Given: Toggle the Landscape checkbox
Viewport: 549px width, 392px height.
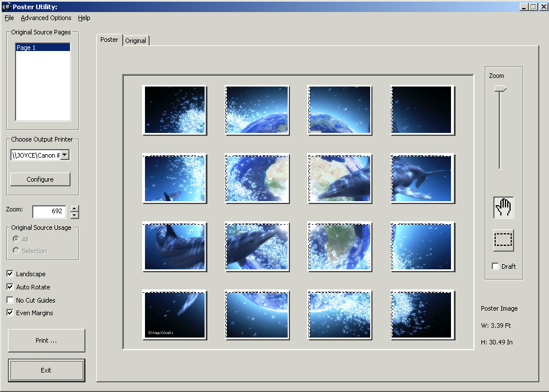Looking at the screenshot, I should pyautogui.click(x=10, y=274).
